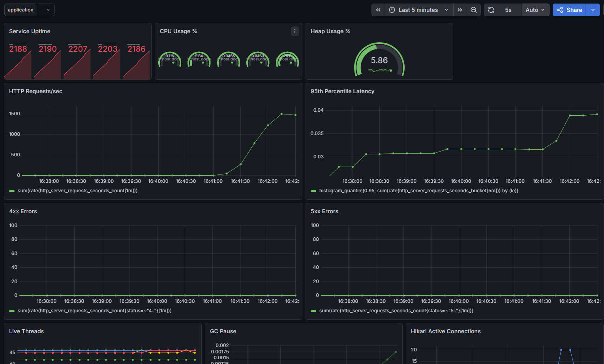Open the CPU Usage % panel menu
This screenshot has height=364, width=604.
[295, 31]
